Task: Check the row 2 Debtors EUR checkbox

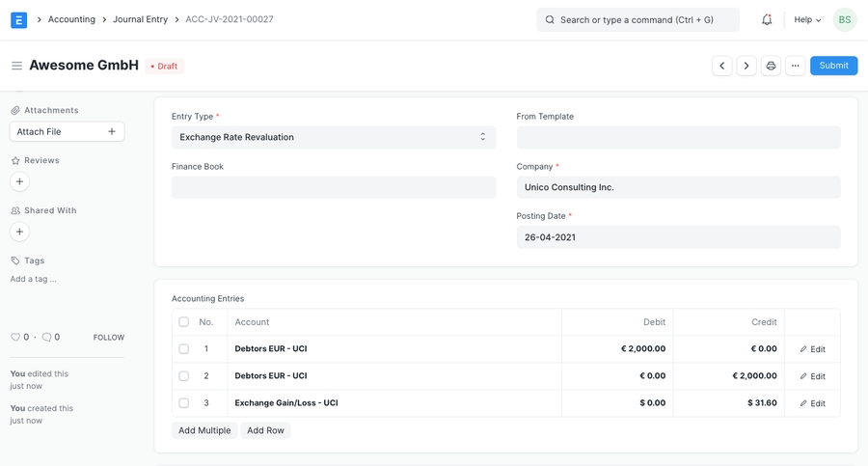Action: 183,376
